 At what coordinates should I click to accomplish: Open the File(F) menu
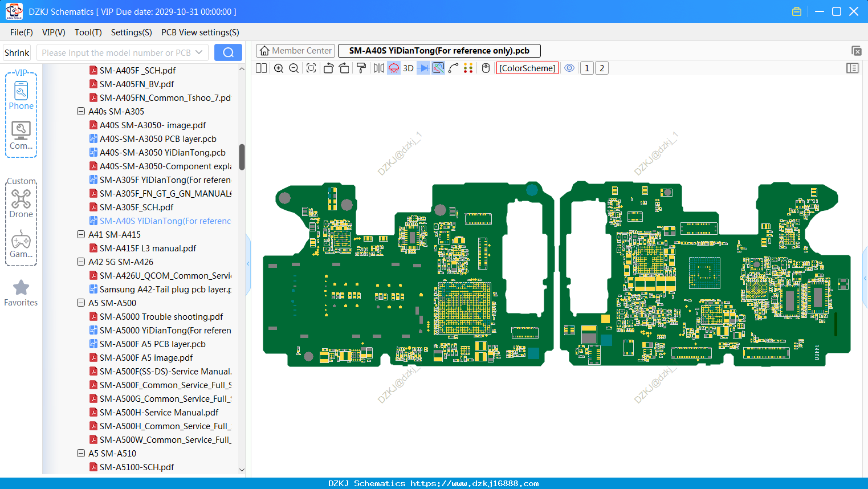pos(22,32)
